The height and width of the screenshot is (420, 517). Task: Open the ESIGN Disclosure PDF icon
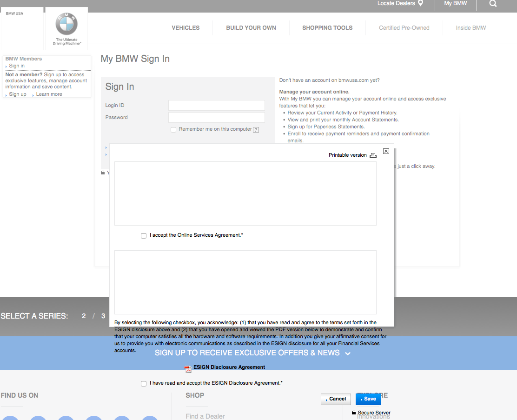click(188, 369)
